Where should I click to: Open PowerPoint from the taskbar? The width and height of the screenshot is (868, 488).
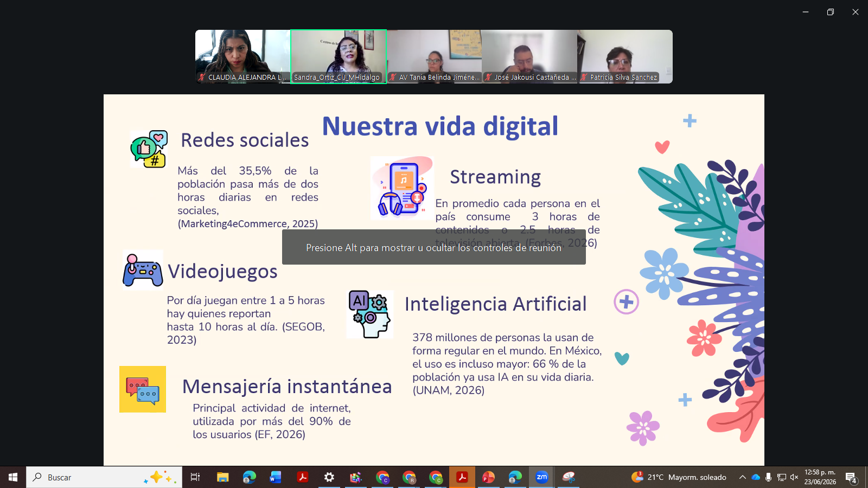(x=489, y=477)
